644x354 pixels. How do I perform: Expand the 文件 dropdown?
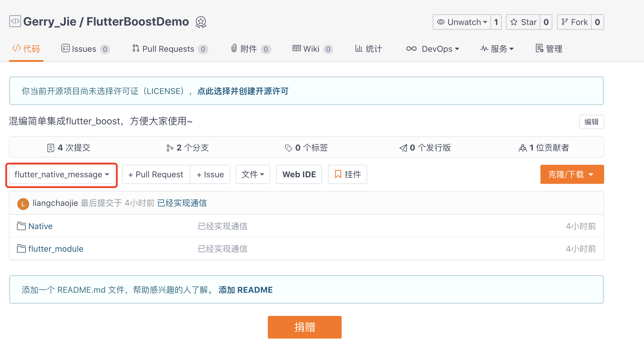[x=252, y=175]
